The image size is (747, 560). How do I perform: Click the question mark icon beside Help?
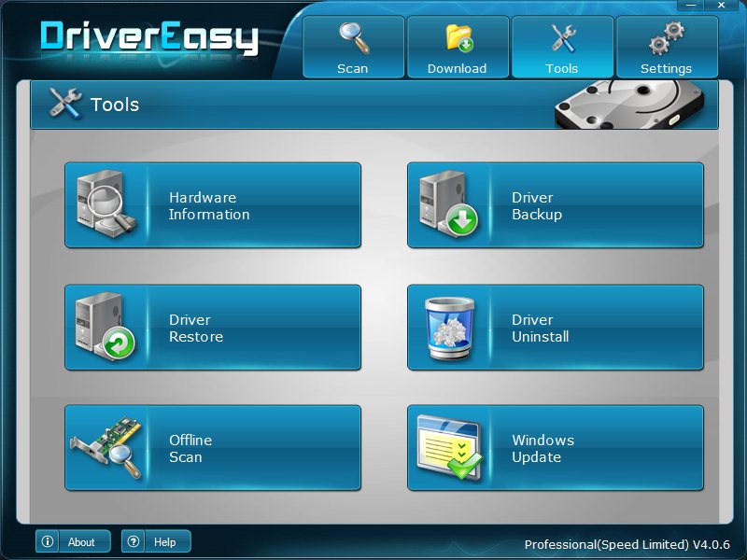coord(133,541)
